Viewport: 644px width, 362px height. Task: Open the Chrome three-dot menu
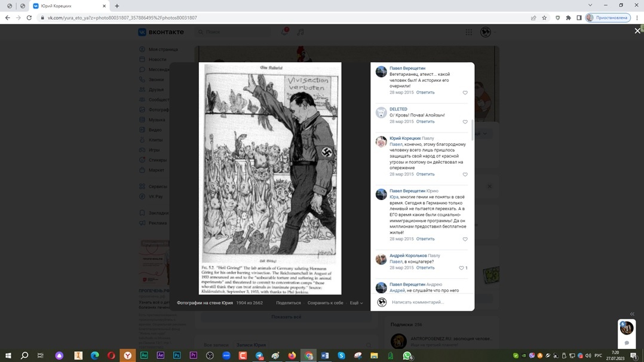[x=637, y=18]
